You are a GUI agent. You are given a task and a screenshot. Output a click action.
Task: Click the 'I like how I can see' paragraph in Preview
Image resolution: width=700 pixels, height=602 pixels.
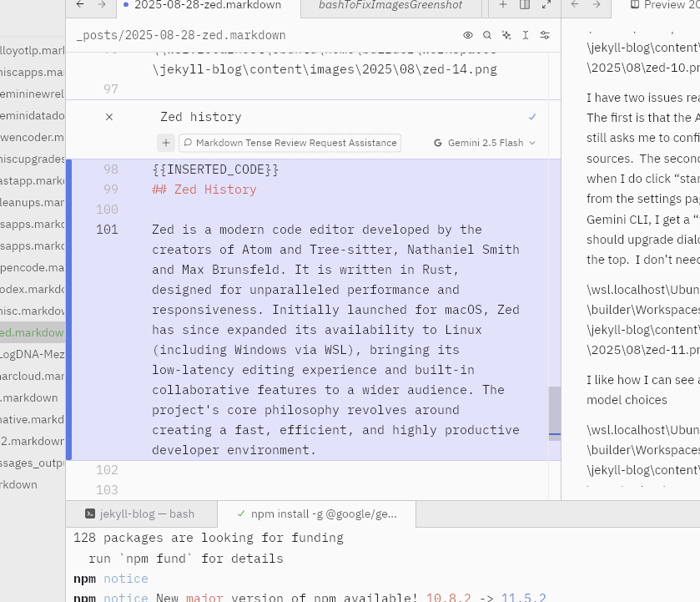(x=643, y=390)
